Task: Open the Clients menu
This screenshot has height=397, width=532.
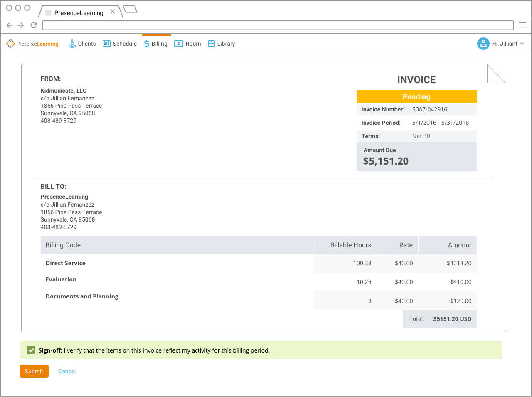Action: pyautogui.click(x=82, y=44)
